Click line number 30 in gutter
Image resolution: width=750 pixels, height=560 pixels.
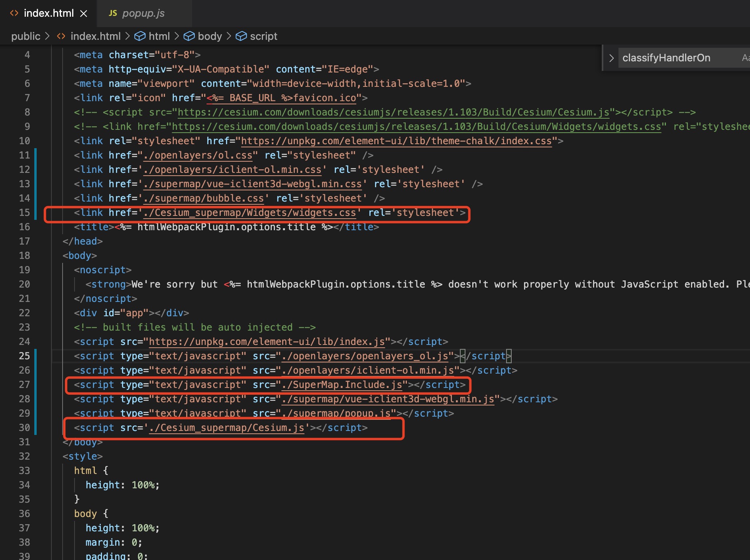tap(24, 428)
